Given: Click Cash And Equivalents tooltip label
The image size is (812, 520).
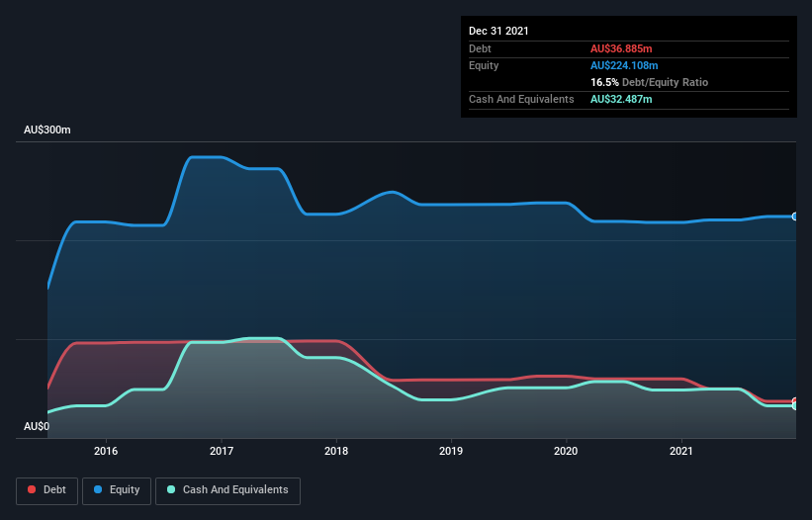Looking at the screenshot, I should point(521,99).
